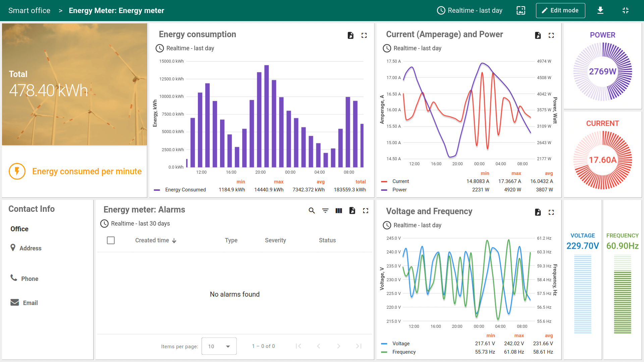Screen dimensions: 644x362
Task: Click the purple POWER gauge
Action: [x=602, y=71]
